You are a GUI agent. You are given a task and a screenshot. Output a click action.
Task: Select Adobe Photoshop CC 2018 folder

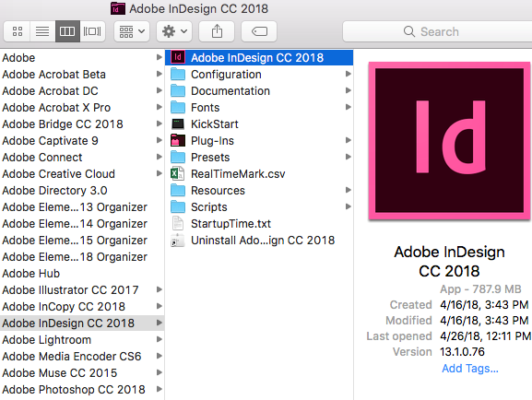82,390
